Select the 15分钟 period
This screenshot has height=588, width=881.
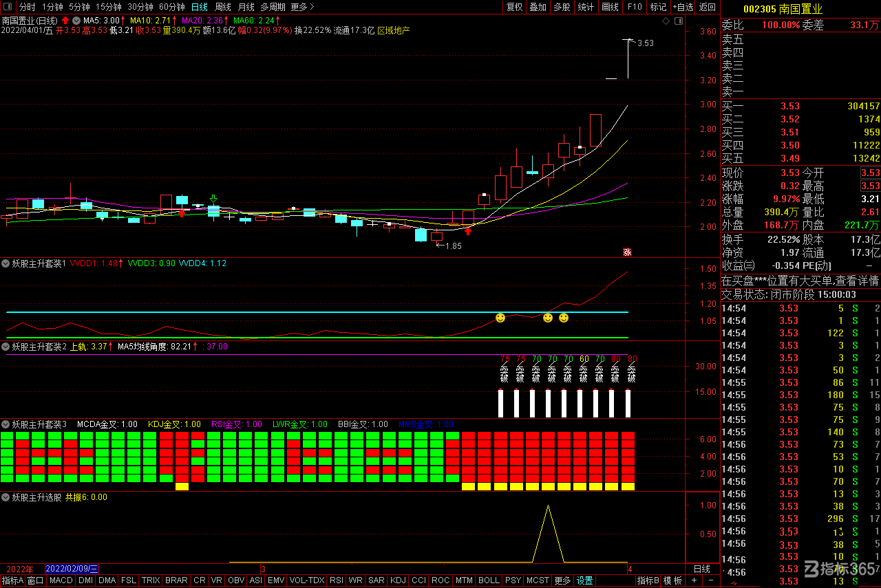tap(108, 7)
